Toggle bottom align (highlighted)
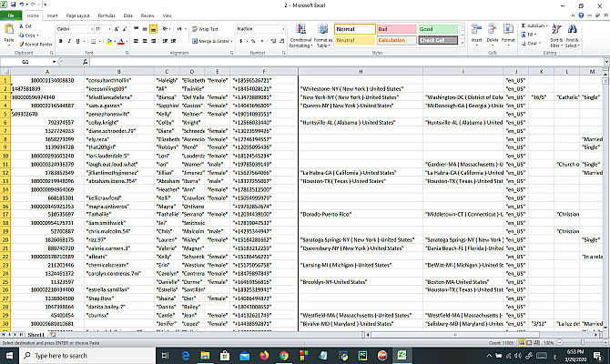 153,29
